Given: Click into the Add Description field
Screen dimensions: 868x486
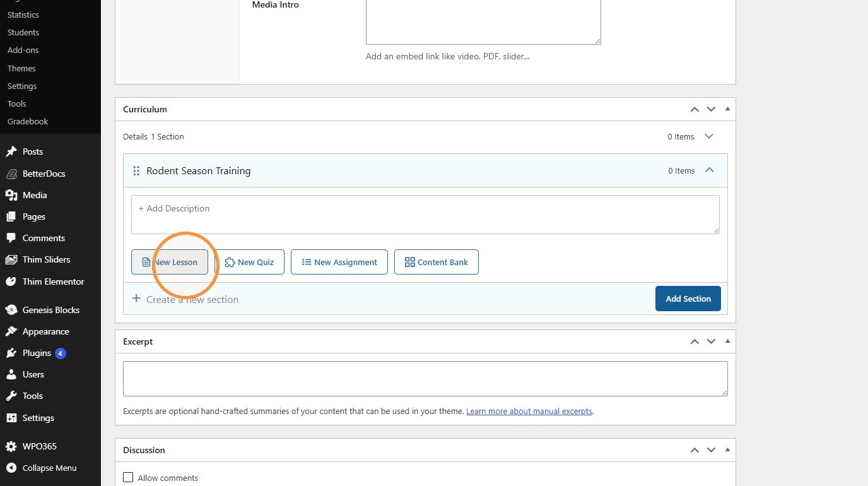Looking at the screenshot, I should point(425,215).
